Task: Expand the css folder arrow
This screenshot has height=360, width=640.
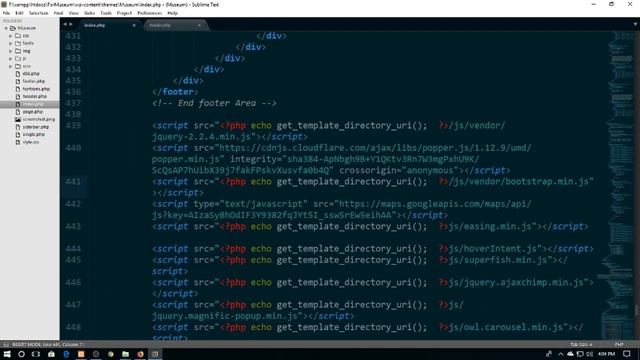Action: coord(11,36)
